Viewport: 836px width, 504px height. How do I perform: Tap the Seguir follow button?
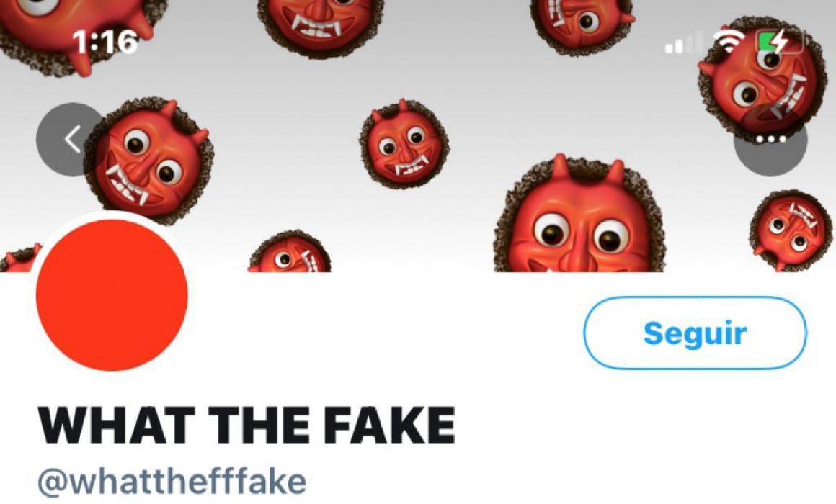coord(695,333)
